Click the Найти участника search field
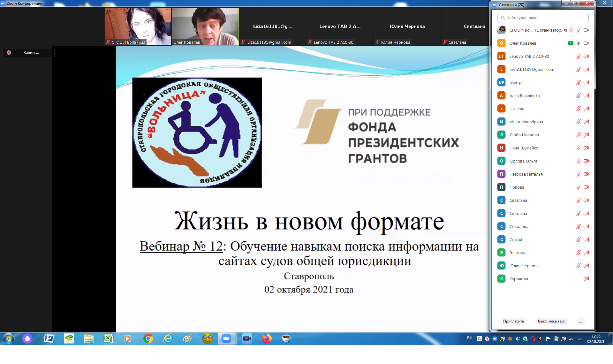This screenshot has height=364, width=613. pos(543,18)
